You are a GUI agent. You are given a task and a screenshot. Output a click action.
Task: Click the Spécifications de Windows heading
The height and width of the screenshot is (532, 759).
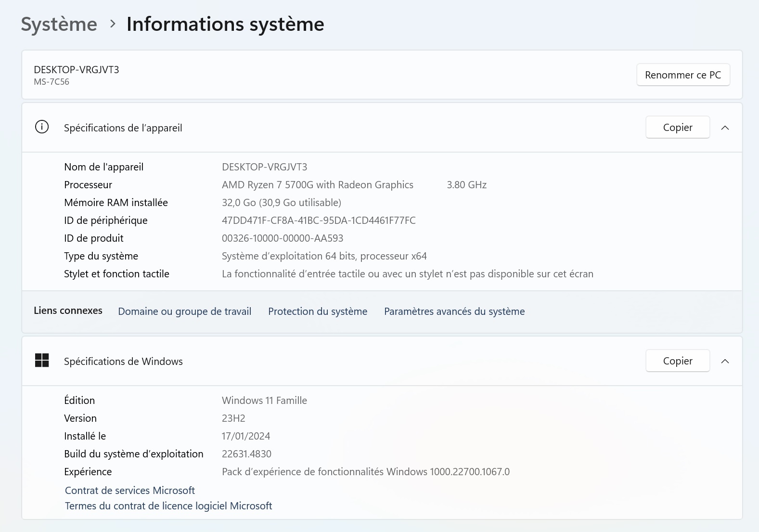click(x=123, y=362)
